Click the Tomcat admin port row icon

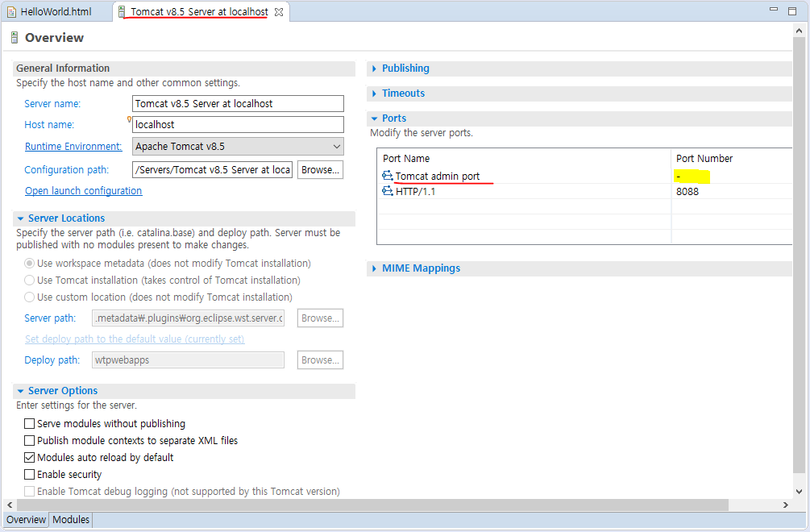pos(388,176)
